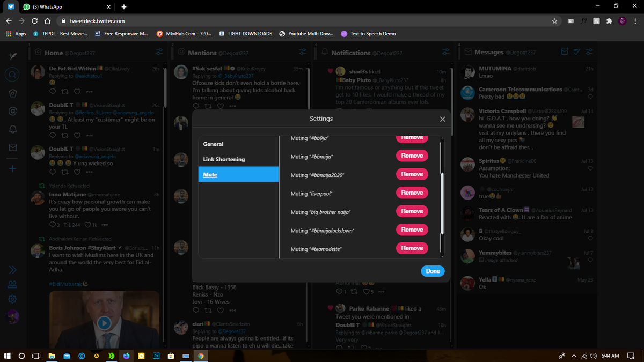Open TweetDeck search from the sidebar
The height and width of the screenshot is (362, 644).
tap(13, 74)
